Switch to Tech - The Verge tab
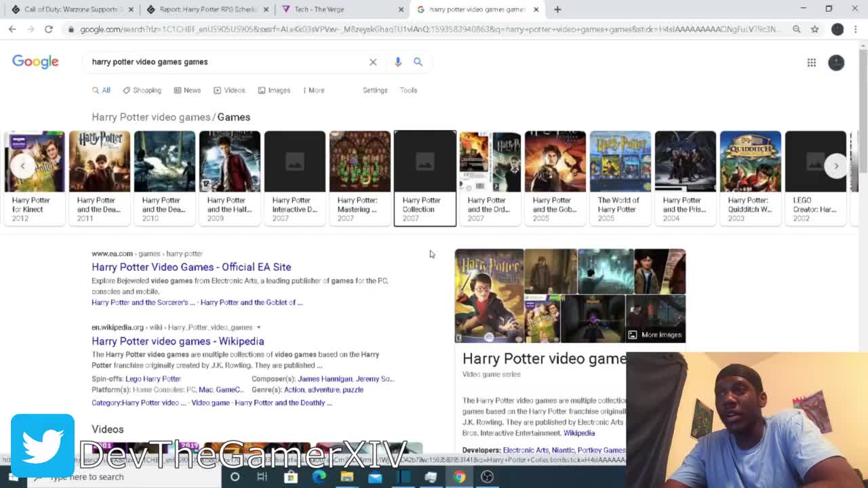868x488 pixels. coord(343,9)
